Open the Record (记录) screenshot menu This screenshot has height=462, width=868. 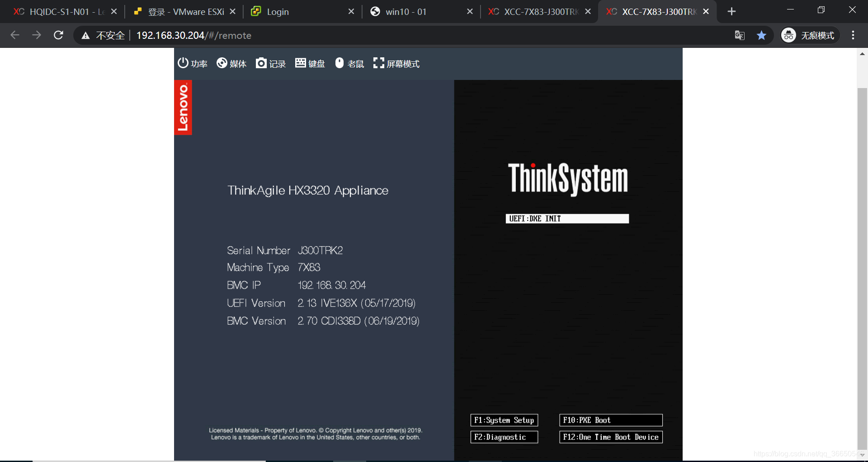click(271, 64)
